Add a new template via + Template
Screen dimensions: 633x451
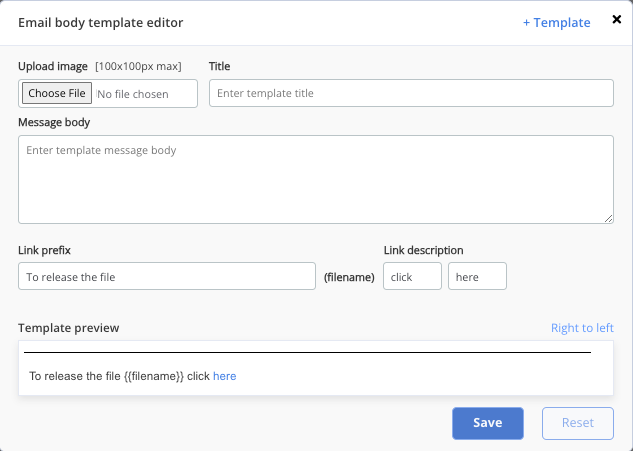pos(556,23)
